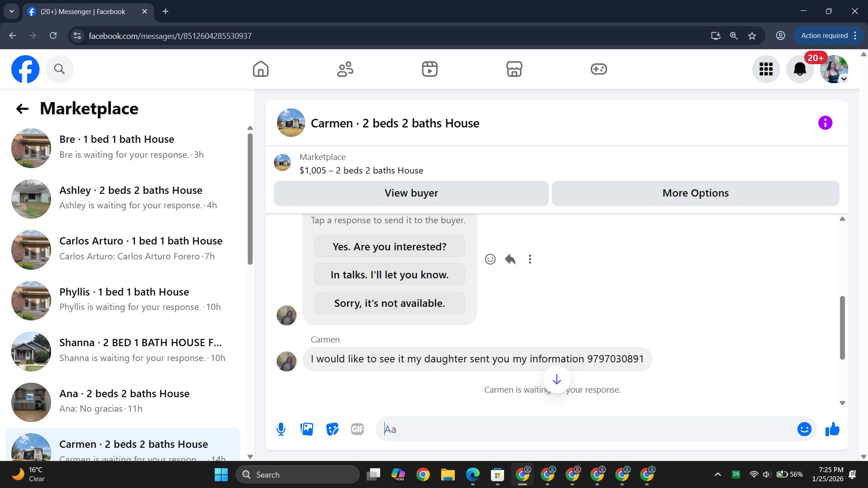Open the Facebook menu grid icon

[766, 69]
